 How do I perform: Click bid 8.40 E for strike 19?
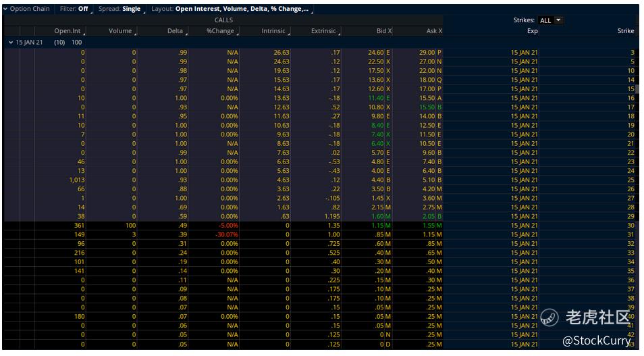(381, 125)
